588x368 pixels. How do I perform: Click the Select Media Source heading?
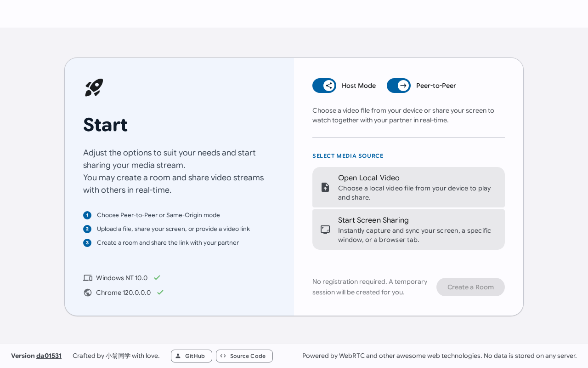tap(348, 156)
